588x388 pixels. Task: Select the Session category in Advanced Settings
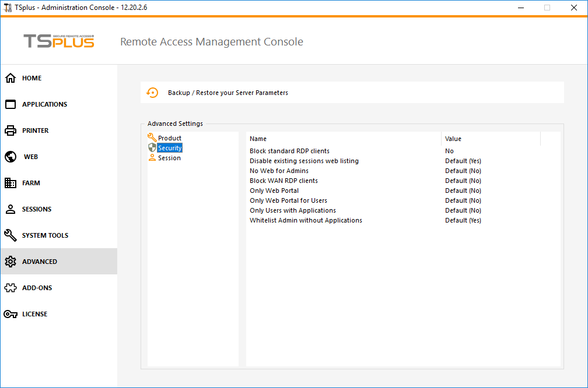pos(169,158)
